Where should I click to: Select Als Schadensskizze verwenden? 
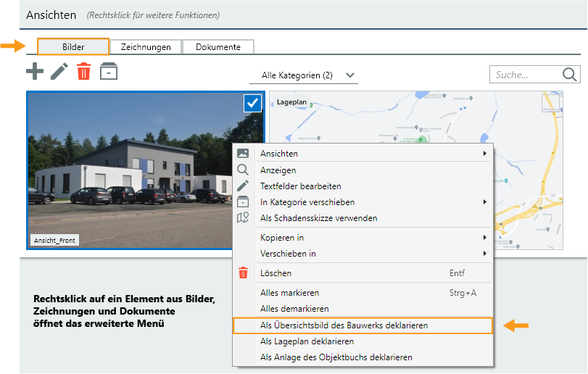tap(363, 218)
